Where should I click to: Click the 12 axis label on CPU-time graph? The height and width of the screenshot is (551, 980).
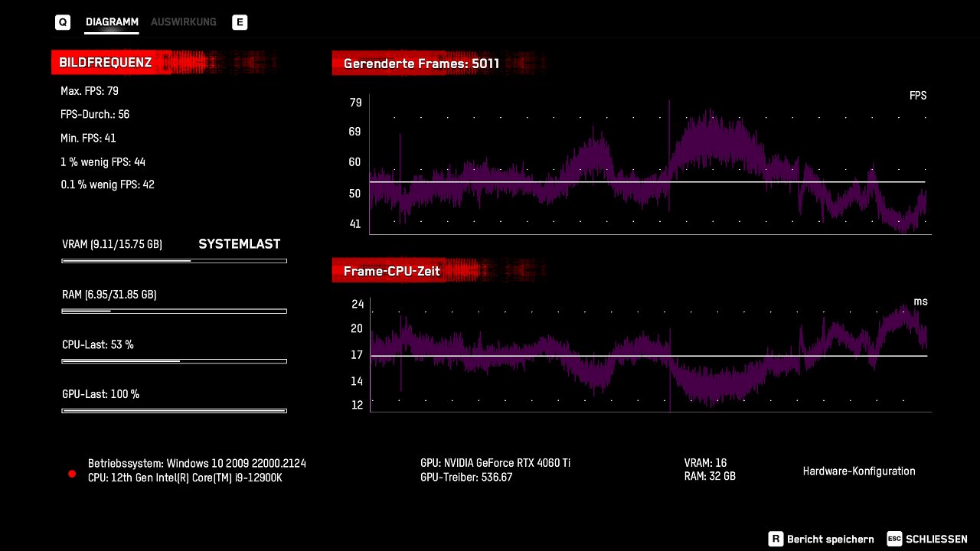pyautogui.click(x=358, y=406)
